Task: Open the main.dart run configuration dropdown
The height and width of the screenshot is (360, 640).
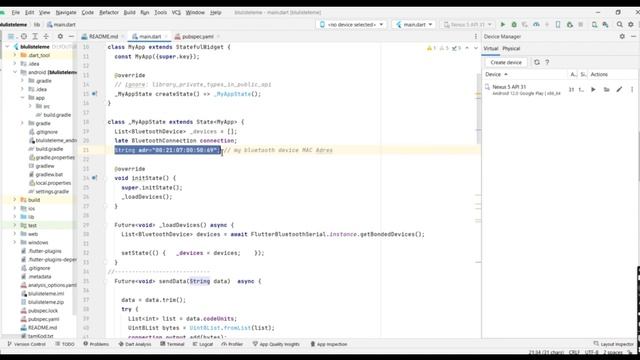Action: pyautogui.click(x=414, y=24)
